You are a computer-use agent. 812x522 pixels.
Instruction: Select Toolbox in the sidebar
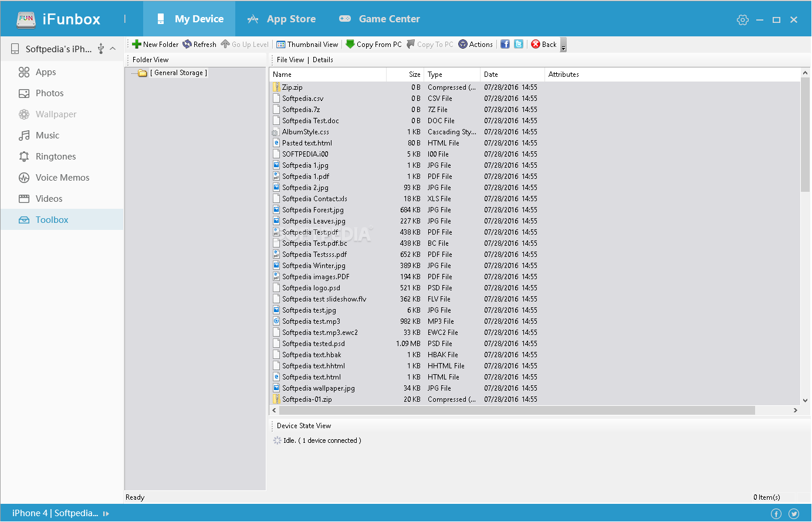[x=62, y=220]
